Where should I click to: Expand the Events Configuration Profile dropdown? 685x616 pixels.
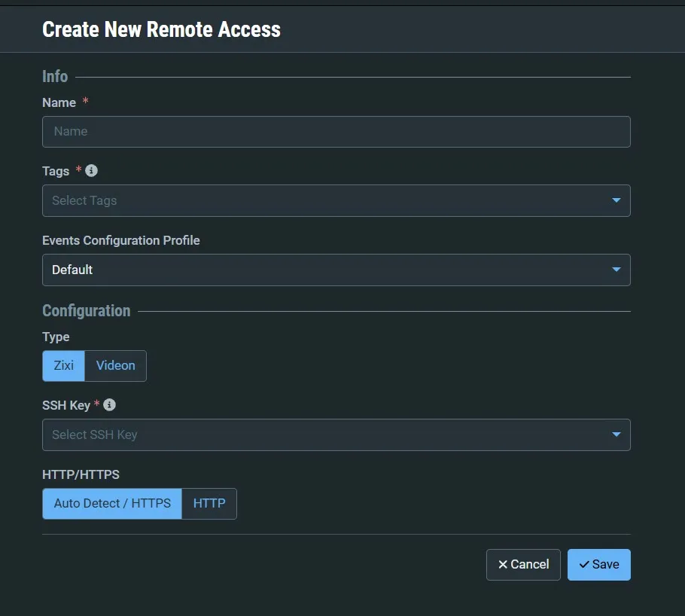click(x=336, y=270)
